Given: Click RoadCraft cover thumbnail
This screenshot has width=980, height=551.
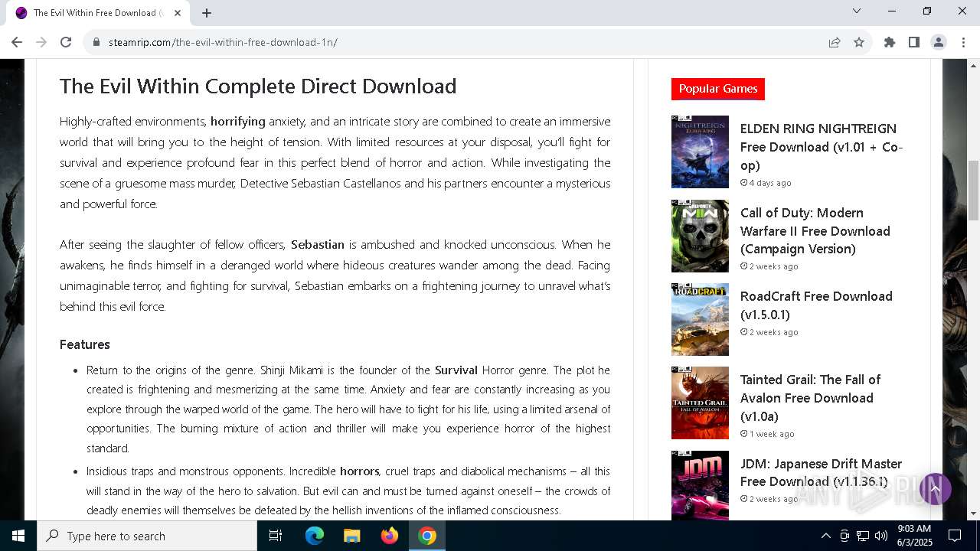Looking at the screenshot, I should coord(700,319).
